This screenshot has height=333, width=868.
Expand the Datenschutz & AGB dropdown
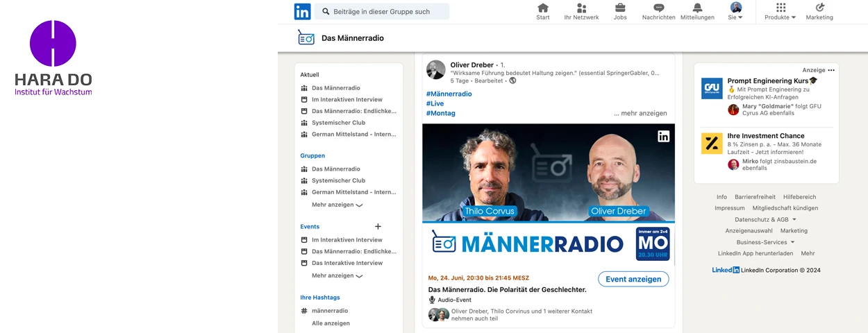pyautogui.click(x=766, y=219)
